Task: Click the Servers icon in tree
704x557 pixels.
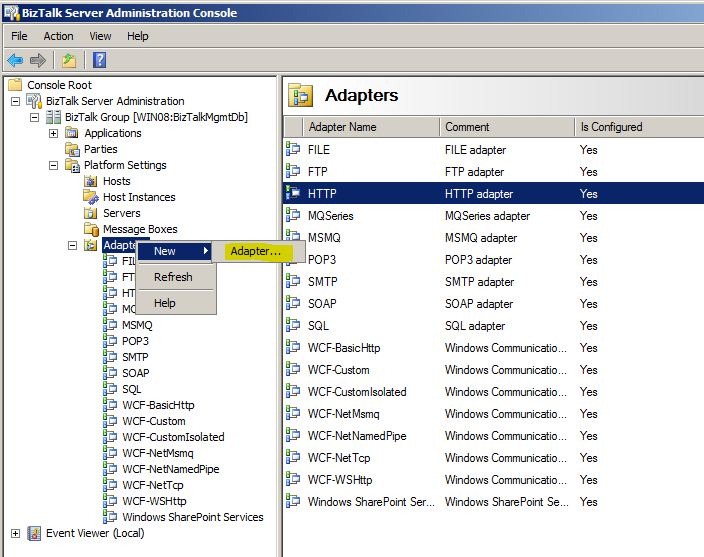Action: (91, 213)
